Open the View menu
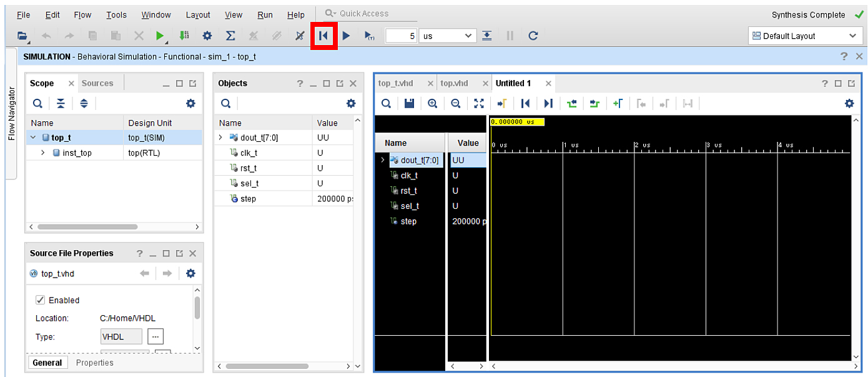 234,14
